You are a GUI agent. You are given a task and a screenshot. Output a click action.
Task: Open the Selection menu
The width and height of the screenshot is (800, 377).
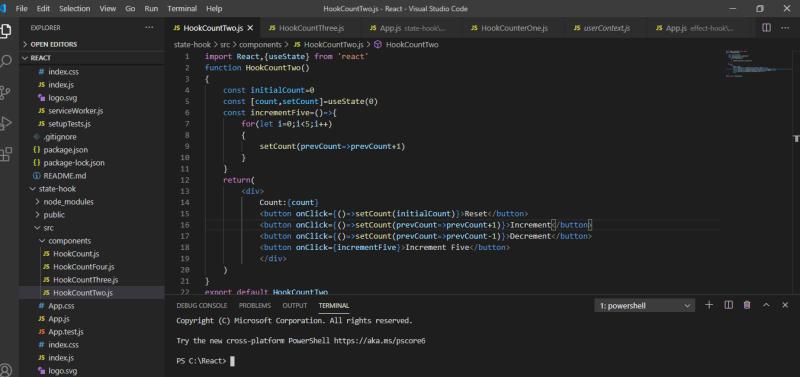coord(74,9)
